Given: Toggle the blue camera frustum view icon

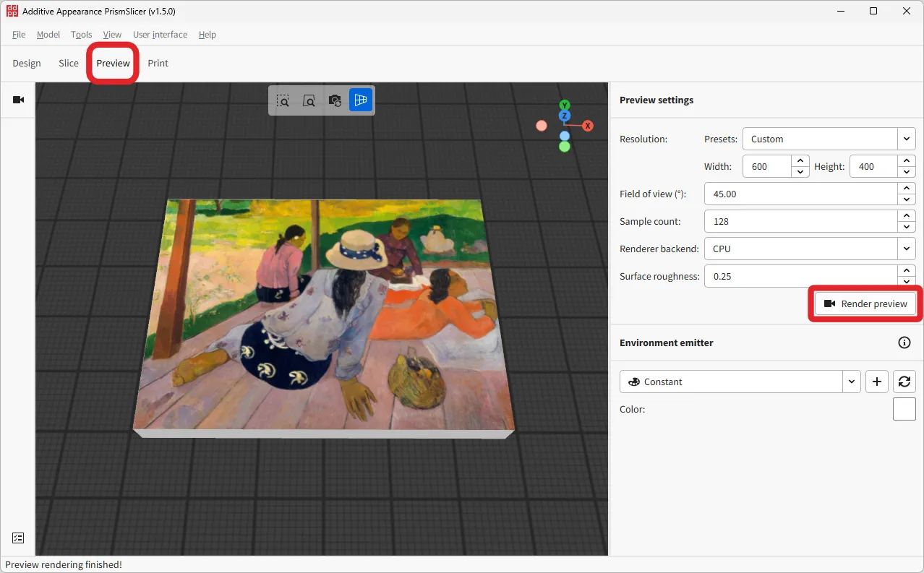Looking at the screenshot, I should [x=361, y=100].
